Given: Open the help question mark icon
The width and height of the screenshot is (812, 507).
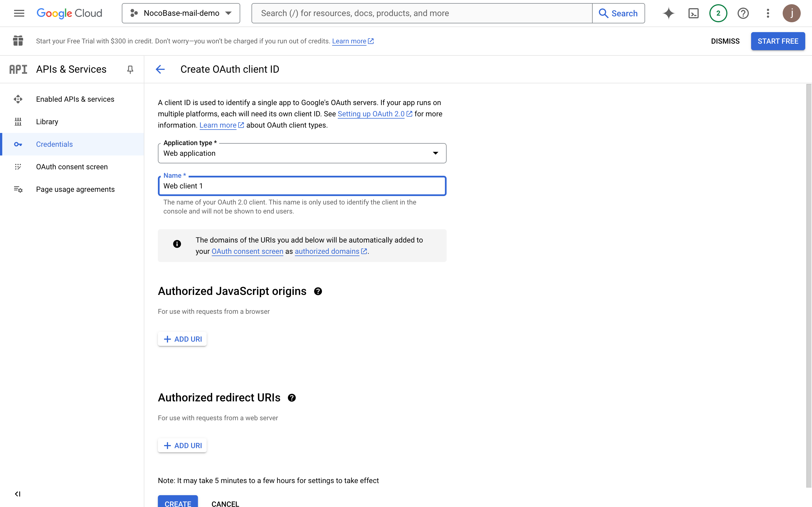Looking at the screenshot, I should point(743,13).
